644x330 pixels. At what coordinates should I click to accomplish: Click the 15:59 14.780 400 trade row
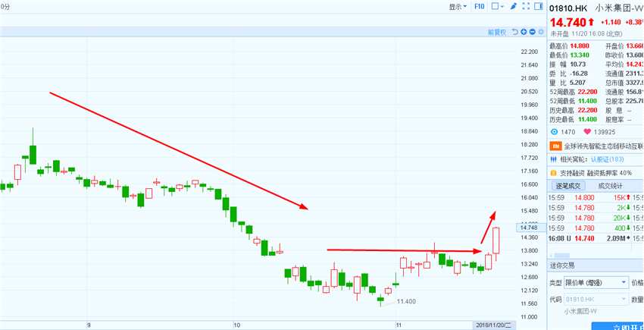(596, 228)
